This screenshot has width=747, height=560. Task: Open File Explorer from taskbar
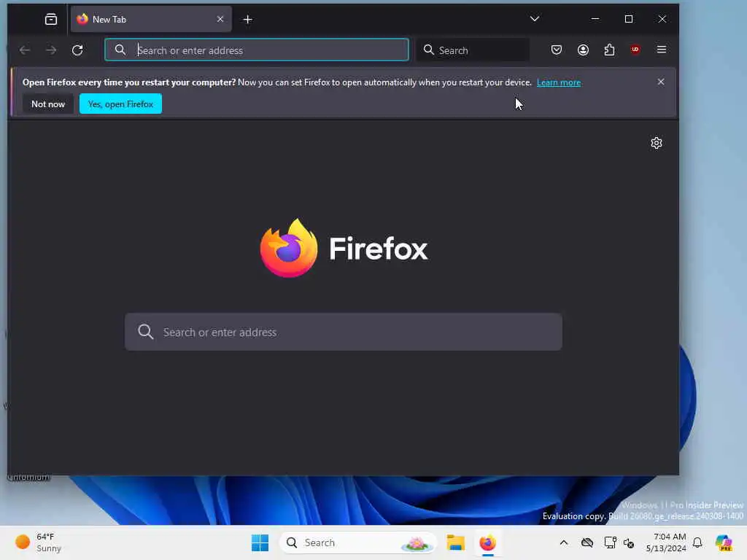[455, 542]
